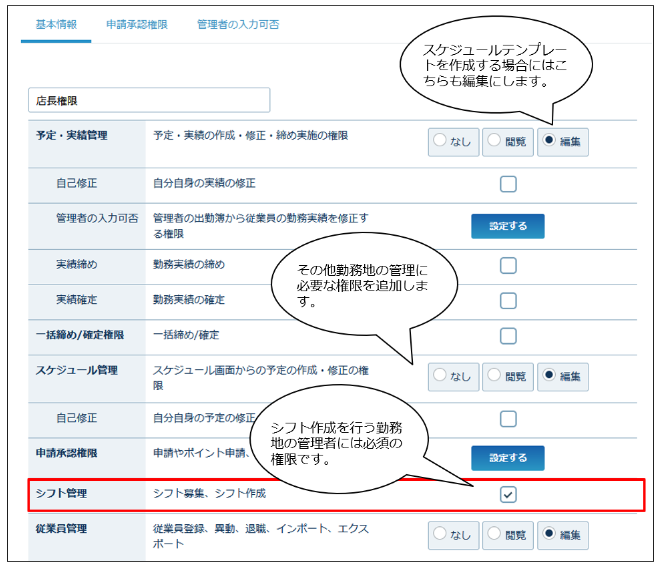Select 閲覧 for 予定・実績管理
662x567 pixels.
[508, 142]
